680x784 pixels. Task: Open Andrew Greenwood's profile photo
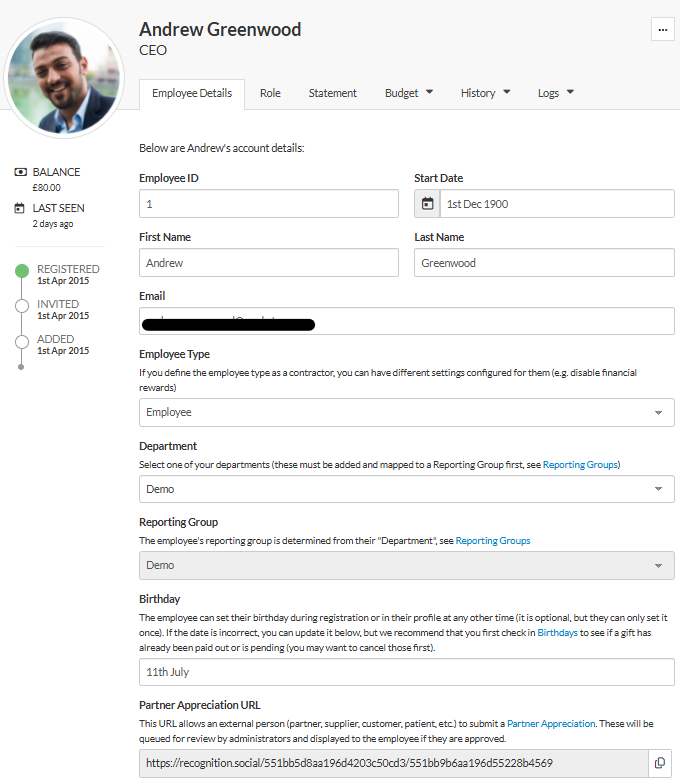click(x=64, y=75)
